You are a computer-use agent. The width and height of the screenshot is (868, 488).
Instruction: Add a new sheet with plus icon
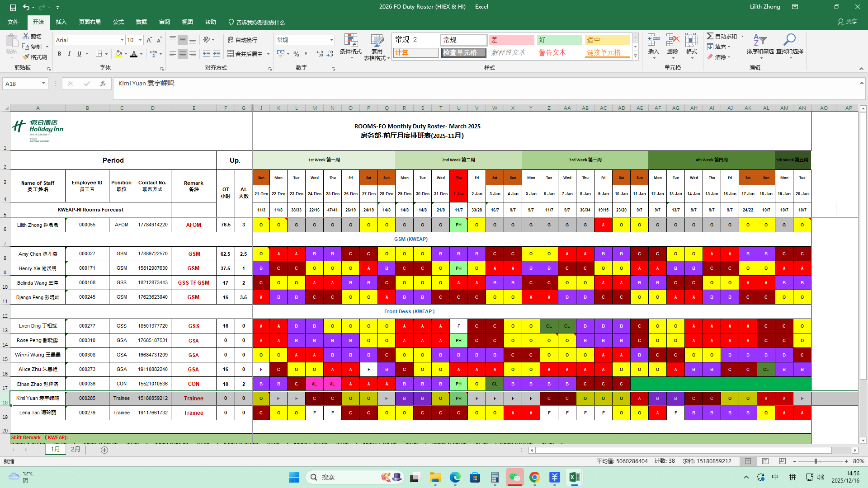click(x=104, y=450)
